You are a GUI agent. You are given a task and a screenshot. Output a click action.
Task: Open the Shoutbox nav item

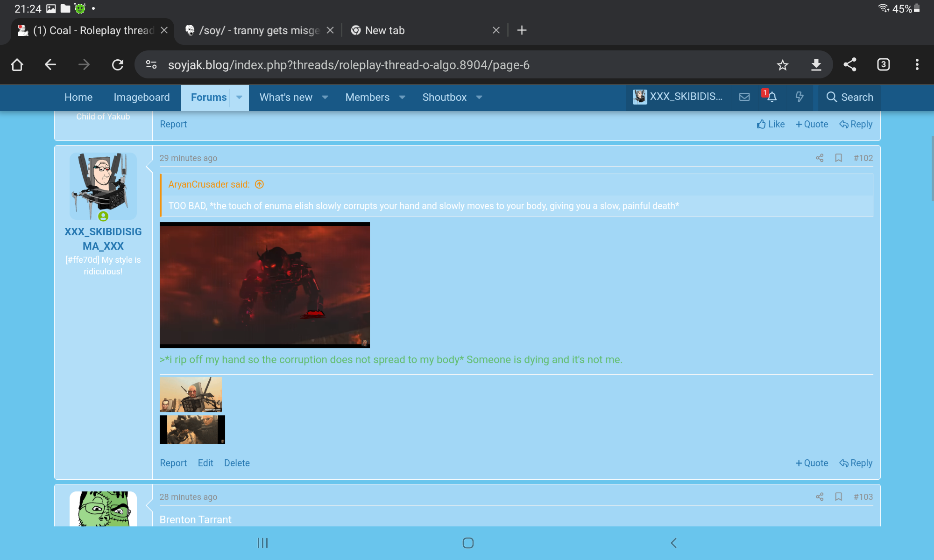(x=444, y=98)
